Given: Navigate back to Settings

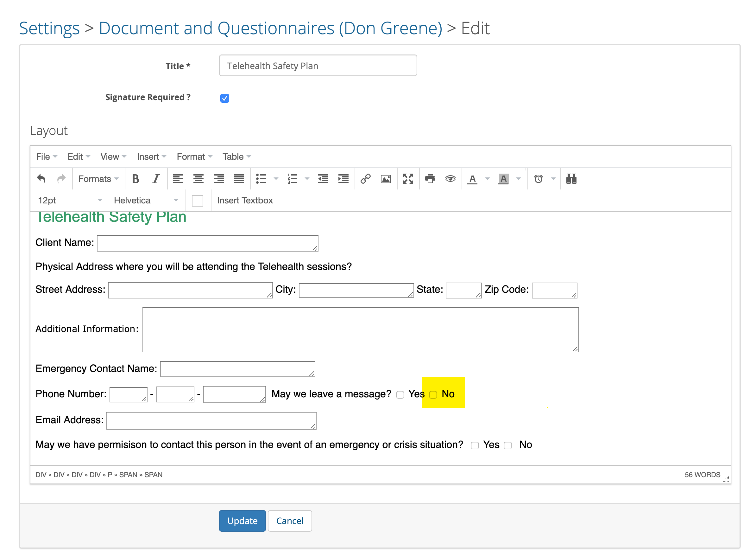Looking at the screenshot, I should (x=49, y=28).
